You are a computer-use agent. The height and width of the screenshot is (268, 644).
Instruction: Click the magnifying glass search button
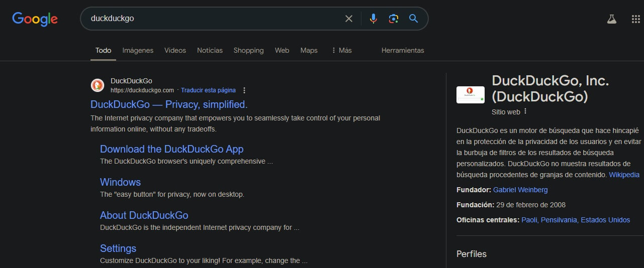coord(414,19)
